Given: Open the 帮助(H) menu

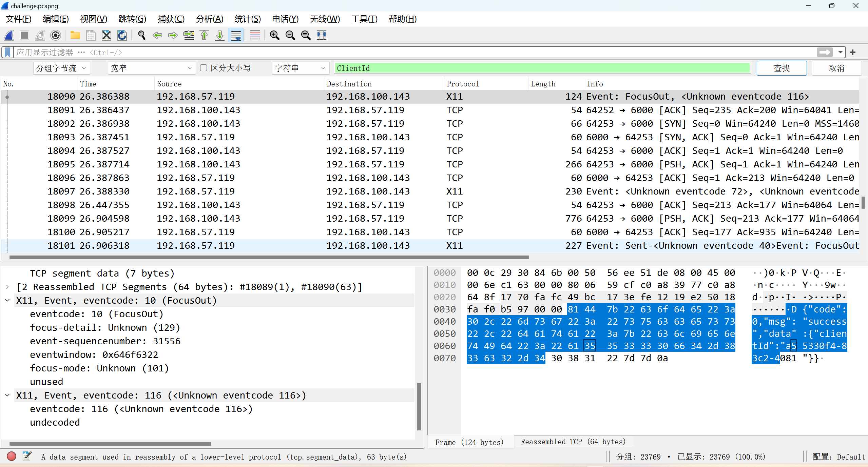Looking at the screenshot, I should 403,19.
